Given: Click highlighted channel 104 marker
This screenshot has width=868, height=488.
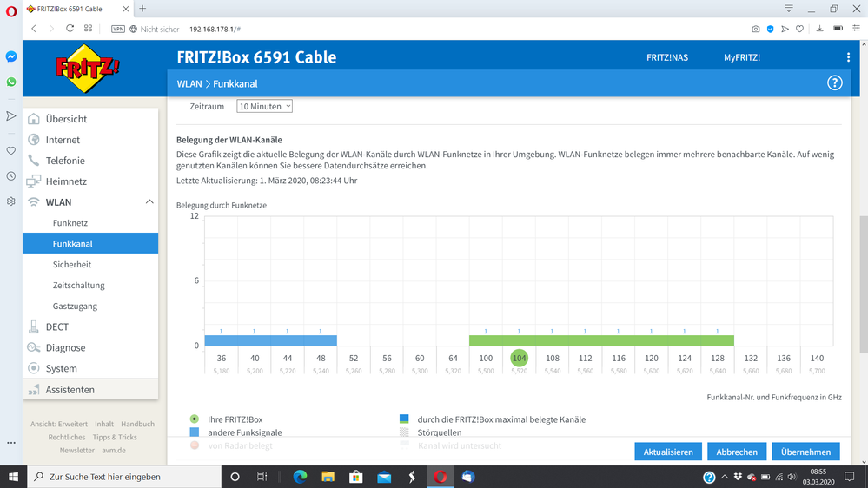Looking at the screenshot, I should click(519, 358).
